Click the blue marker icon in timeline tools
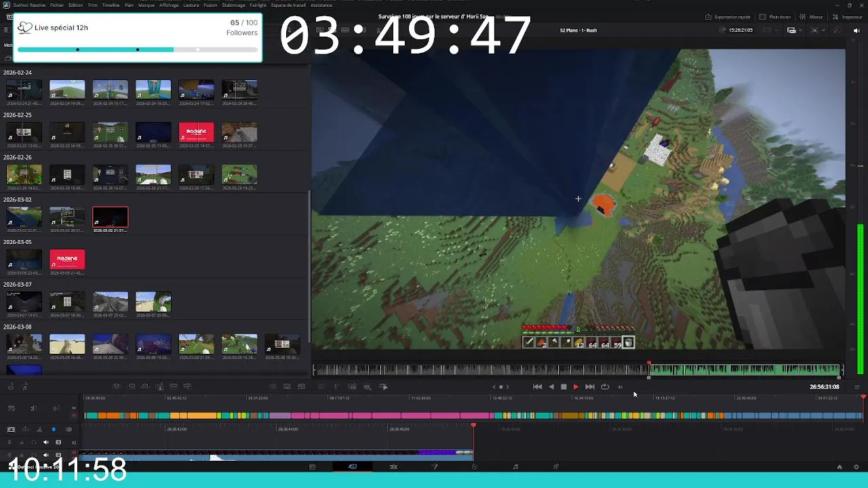Viewport: 868px width, 488px height. click(54, 430)
